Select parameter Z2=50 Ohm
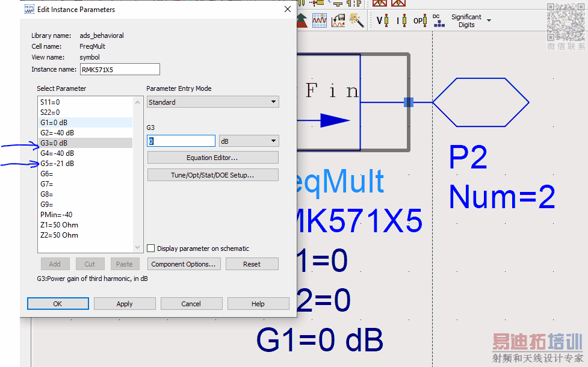Image resolution: width=588 pixels, height=367 pixels. click(x=85, y=235)
